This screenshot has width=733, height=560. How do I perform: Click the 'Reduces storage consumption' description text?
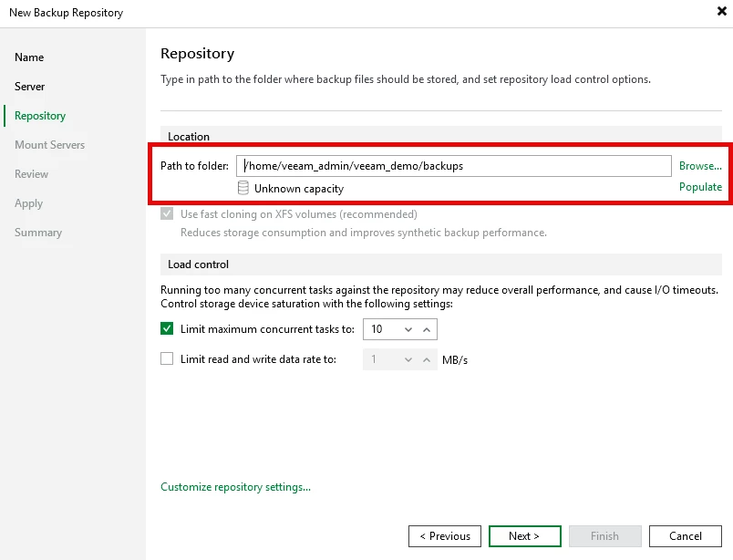tap(364, 233)
